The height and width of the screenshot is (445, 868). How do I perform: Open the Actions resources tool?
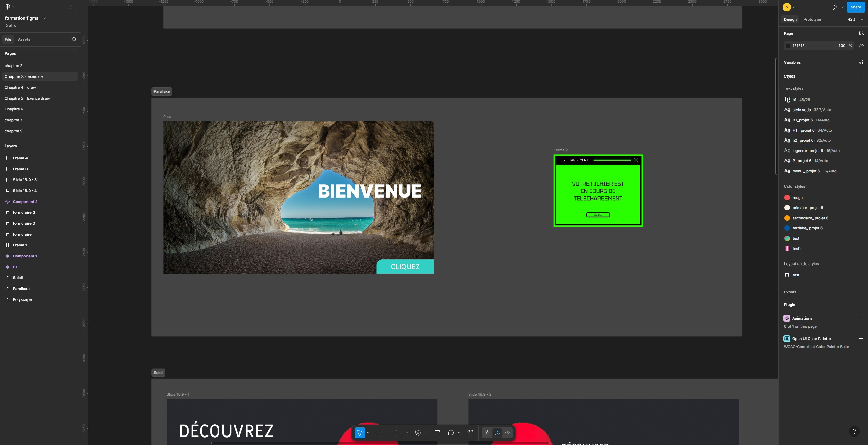[470, 433]
